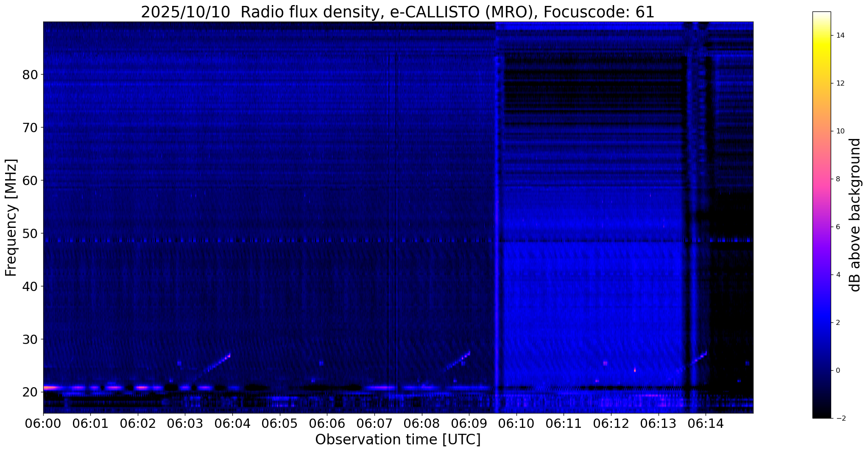Viewport: 868px width, 452px height.
Task: Select the 06:09 time tick label
Action: 469,424
